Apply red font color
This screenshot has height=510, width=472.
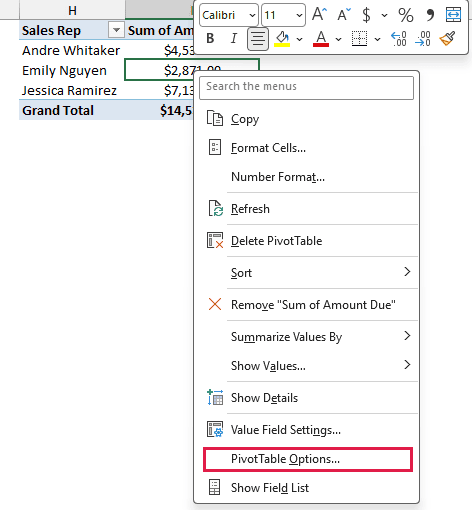coord(321,39)
